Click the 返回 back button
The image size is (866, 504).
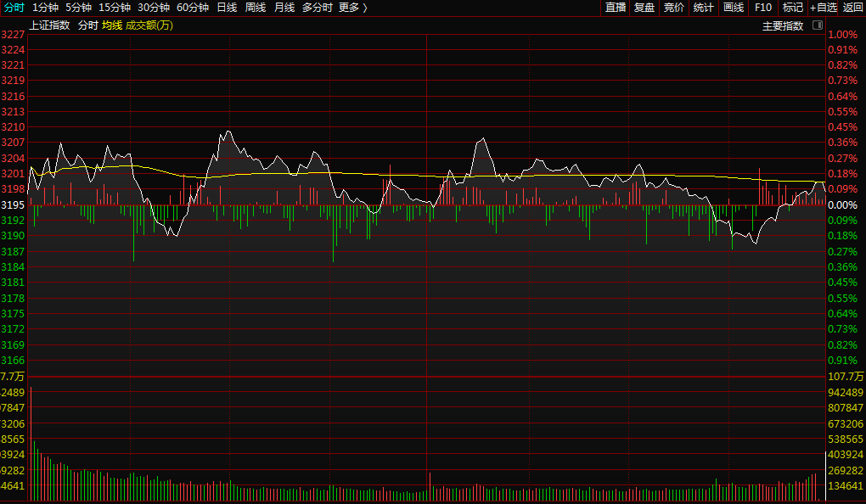tap(852, 8)
